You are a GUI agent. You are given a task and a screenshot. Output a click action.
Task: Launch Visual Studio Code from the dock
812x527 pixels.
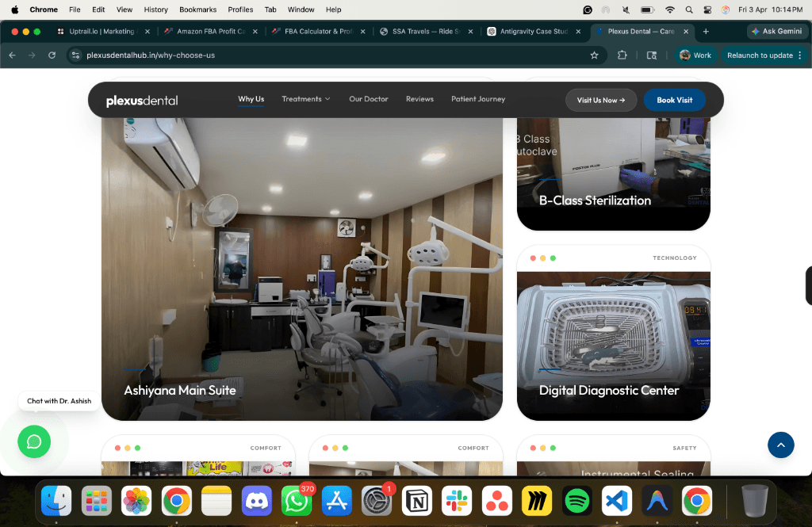[617, 501]
